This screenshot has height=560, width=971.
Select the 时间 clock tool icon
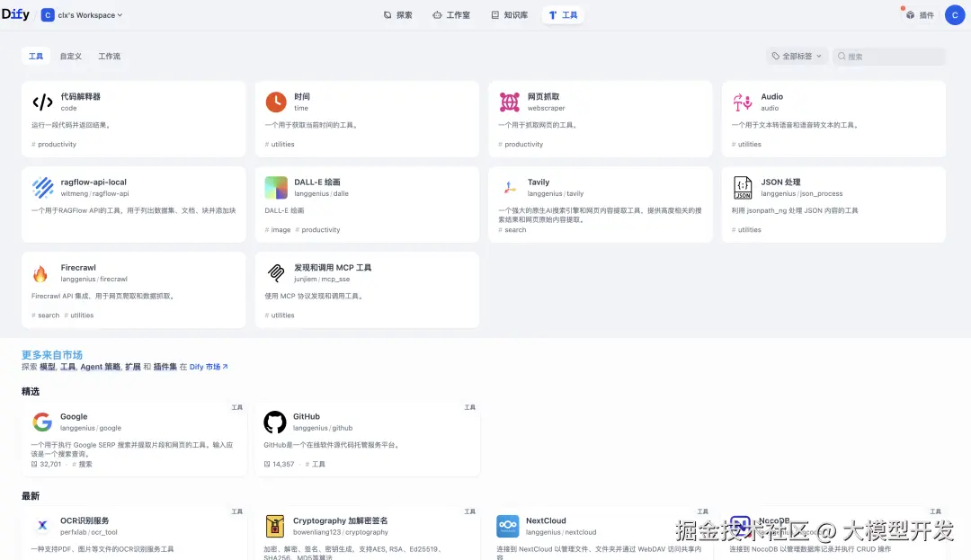[x=275, y=101]
